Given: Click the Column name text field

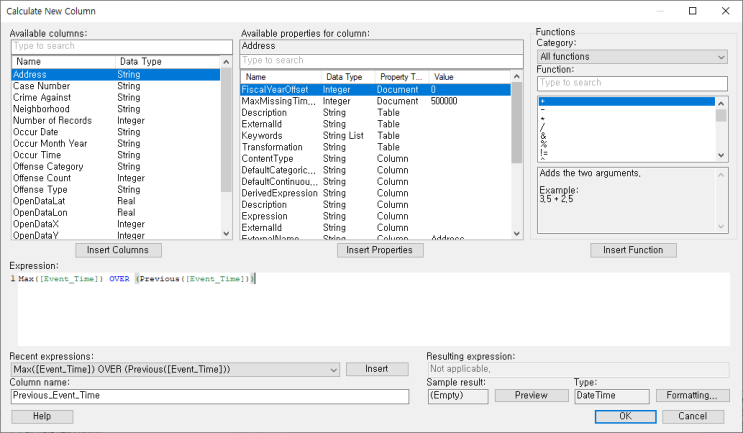Looking at the screenshot, I should tap(210, 396).
